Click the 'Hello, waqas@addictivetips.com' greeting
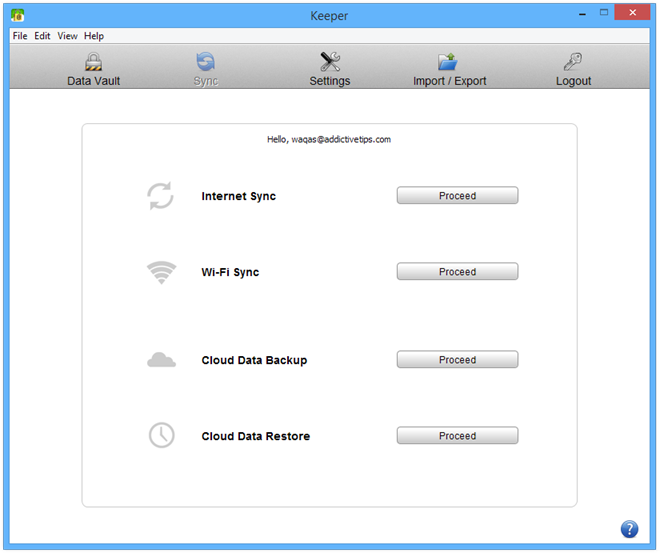 coord(329,140)
